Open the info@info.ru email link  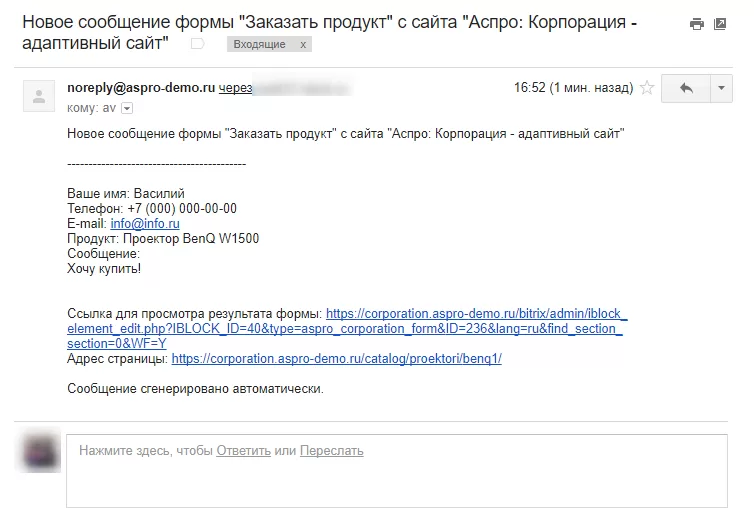point(145,224)
